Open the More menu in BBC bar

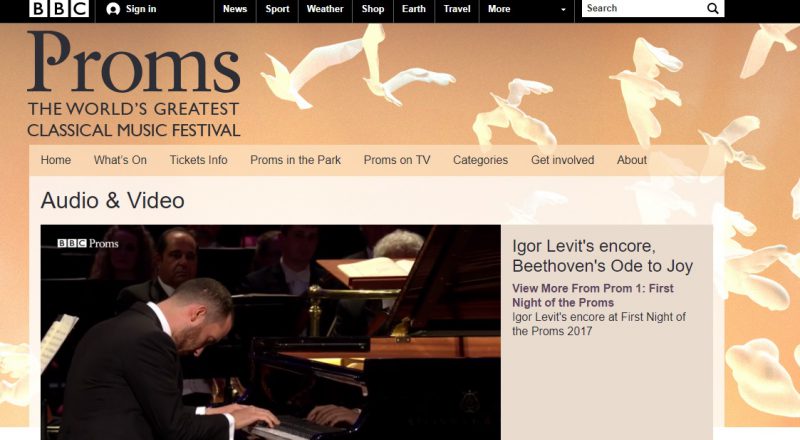(x=498, y=9)
